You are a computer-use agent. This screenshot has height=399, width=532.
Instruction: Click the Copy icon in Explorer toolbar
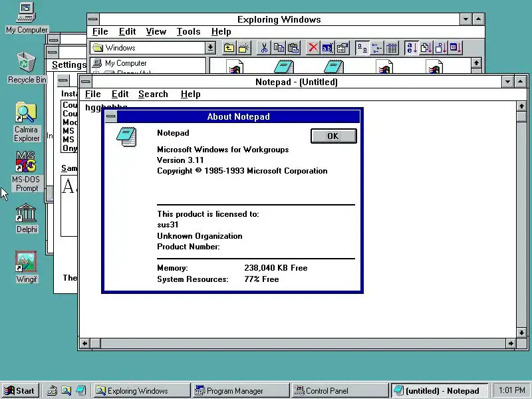(x=279, y=48)
